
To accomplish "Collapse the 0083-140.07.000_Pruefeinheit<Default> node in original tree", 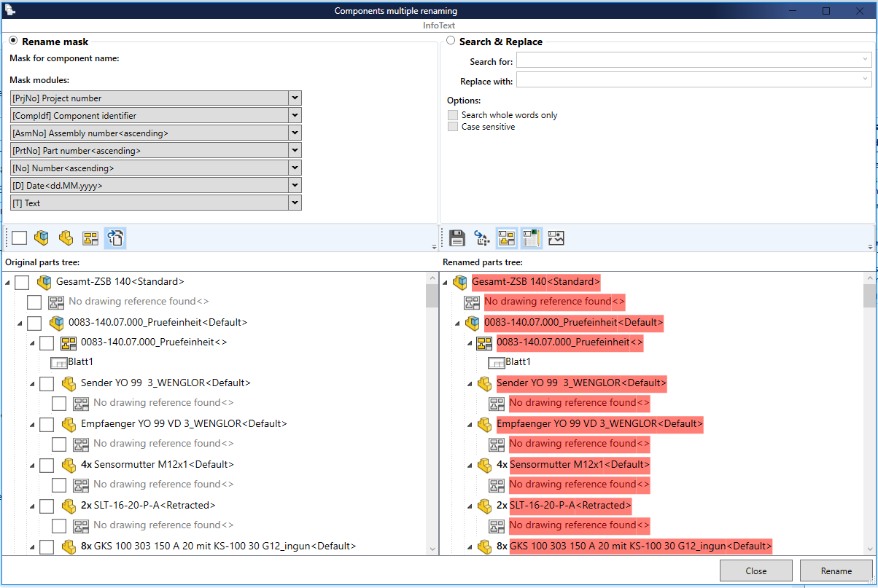I will click(20, 323).
